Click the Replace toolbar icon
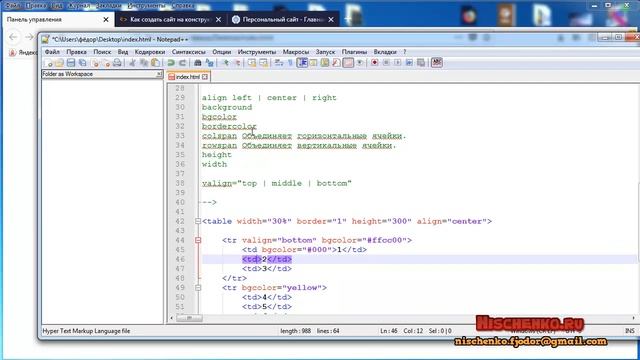The height and width of the screenshot is (360, 640). (209, 63)
